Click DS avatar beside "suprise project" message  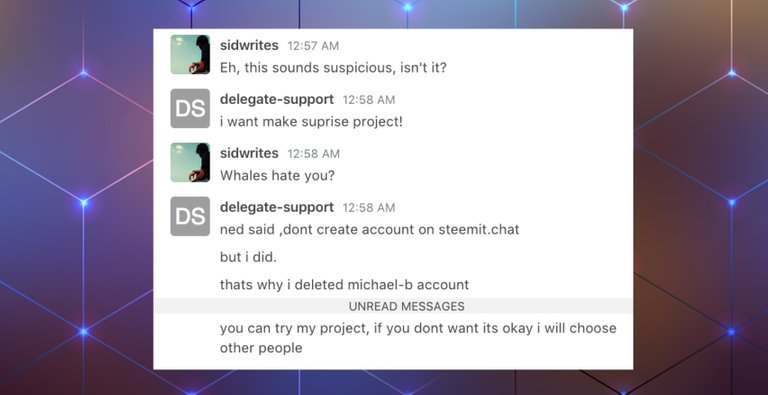coord(190,108)
